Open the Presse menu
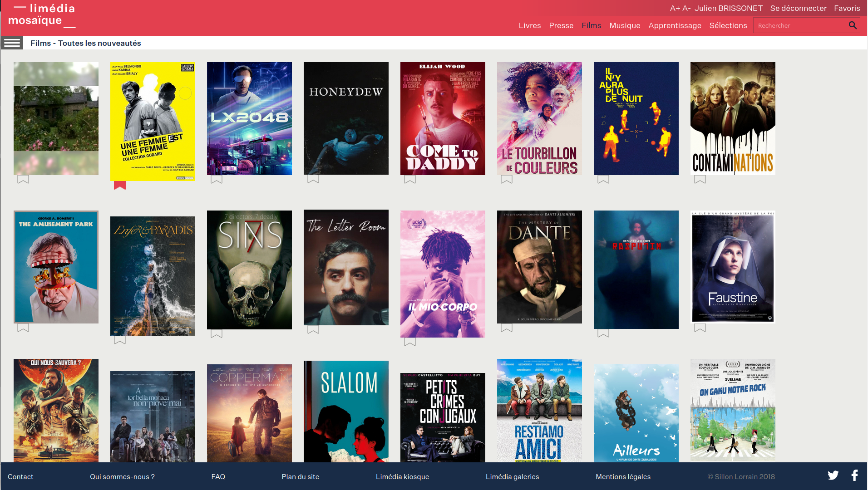868x490 pixels. pyautogui.click(x=561, y=25)
